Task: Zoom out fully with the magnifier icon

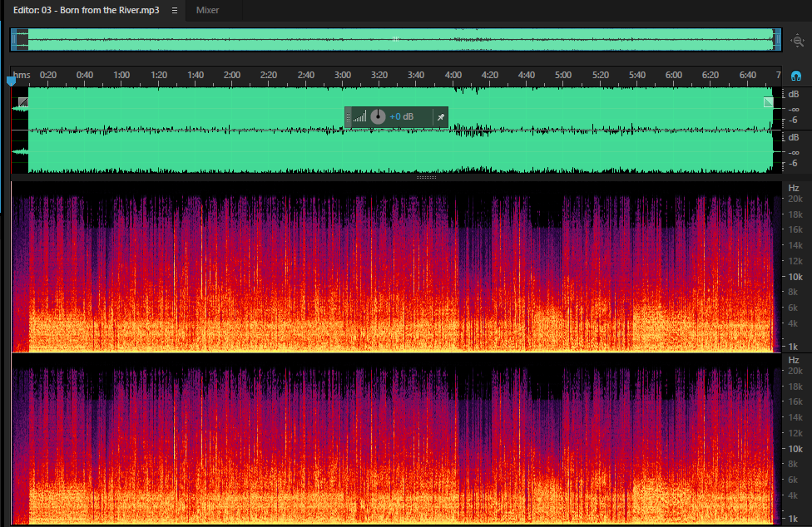Action: (798, 41)
